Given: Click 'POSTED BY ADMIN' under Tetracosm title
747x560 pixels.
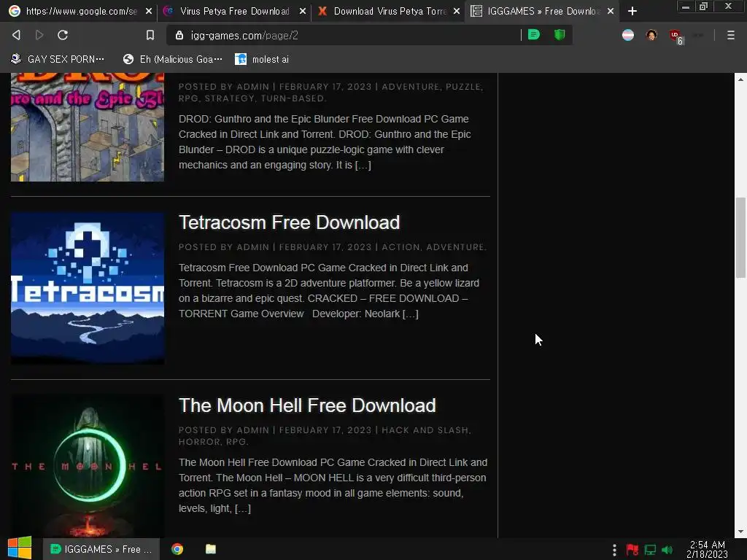Looking at the screenshot, I should click(x=224, y=246).
